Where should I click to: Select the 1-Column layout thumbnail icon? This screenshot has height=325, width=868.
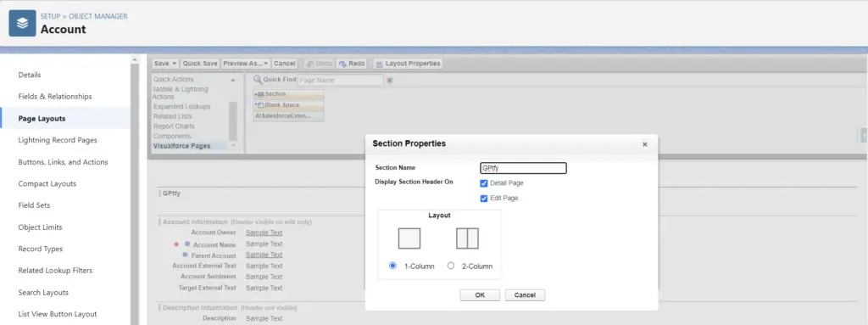point(409,238)
